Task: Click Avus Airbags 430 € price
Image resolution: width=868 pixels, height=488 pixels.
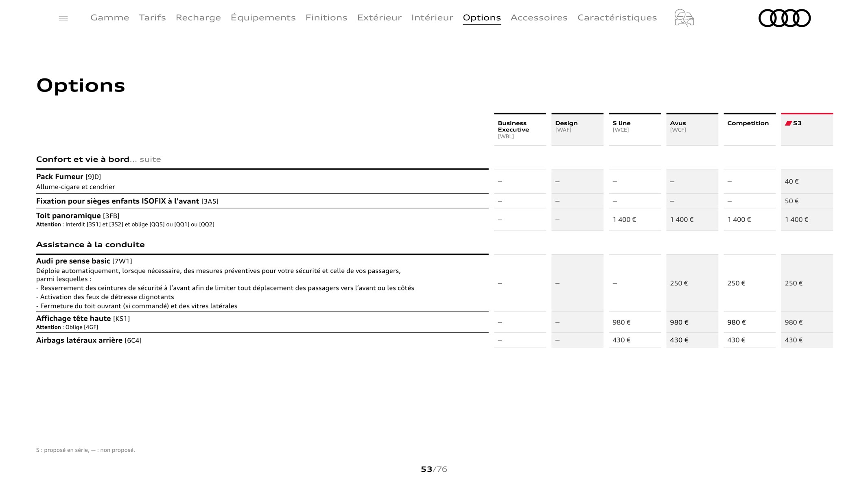Action: (x=679, y=340)
